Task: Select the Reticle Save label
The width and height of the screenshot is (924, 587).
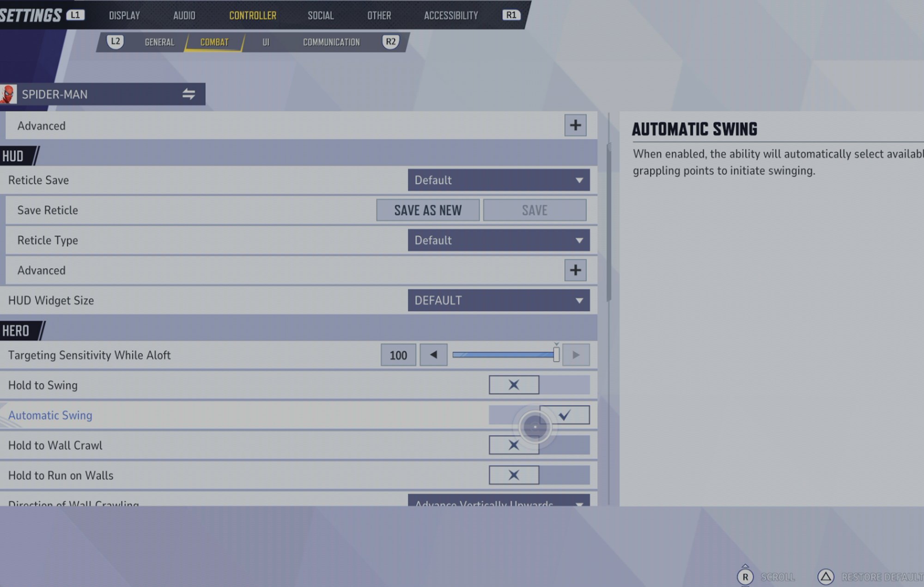Action: click(x=38, y=180)
